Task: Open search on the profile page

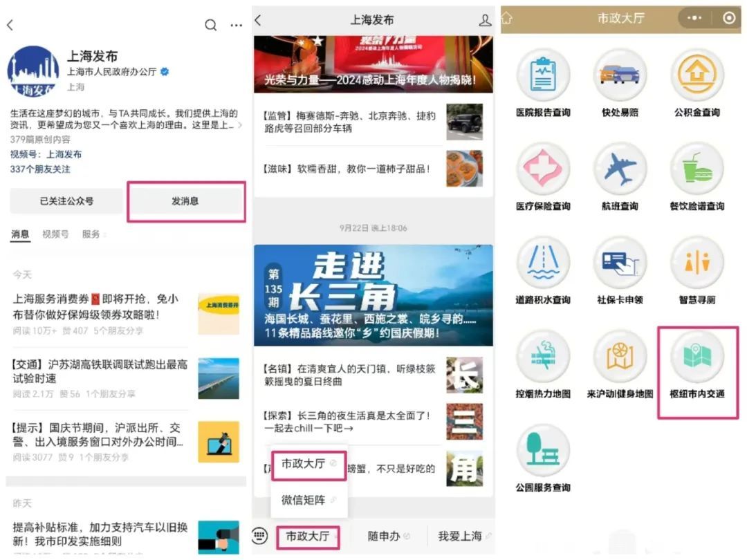Action: 210,25
